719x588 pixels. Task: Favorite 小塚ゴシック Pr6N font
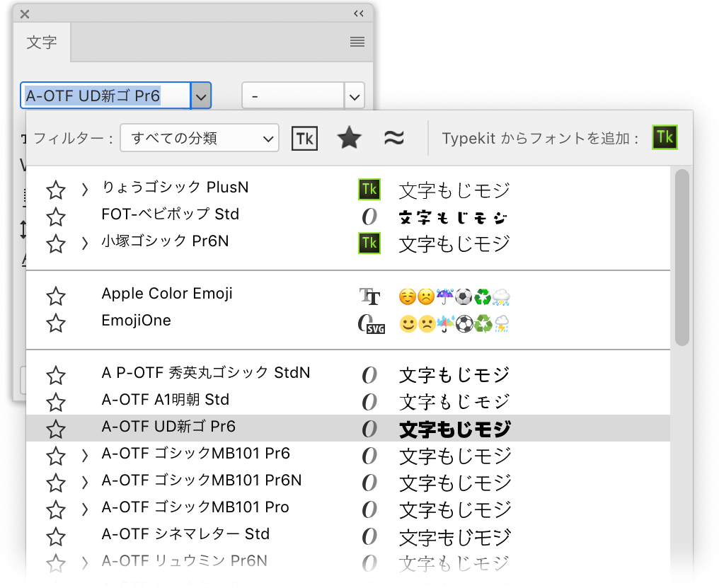pyautogui.click(x=56, y=244)
